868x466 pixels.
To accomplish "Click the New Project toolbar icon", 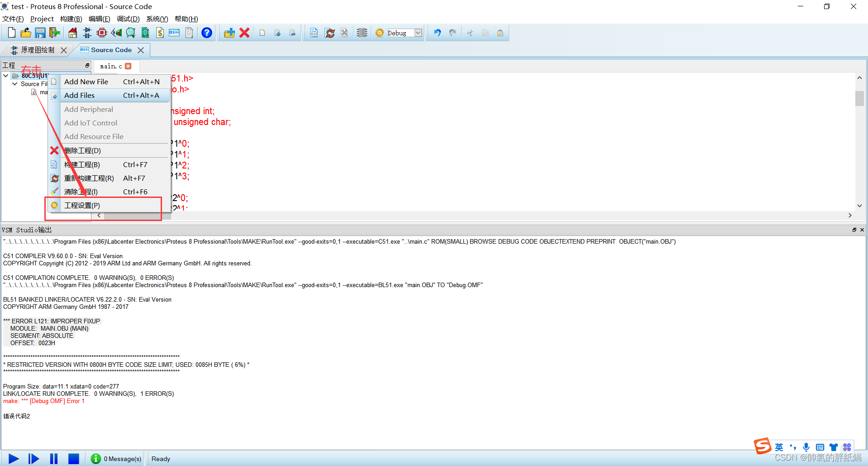I will (x=12, y=33).
